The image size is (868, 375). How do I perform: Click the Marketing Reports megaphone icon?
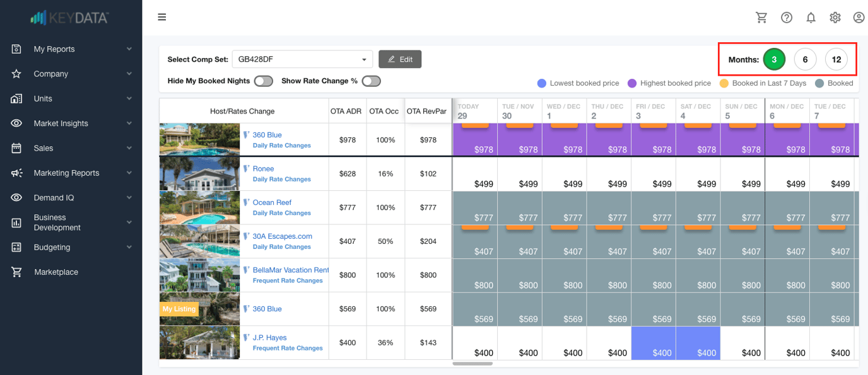pyautogui.click(x=17, y=173)
